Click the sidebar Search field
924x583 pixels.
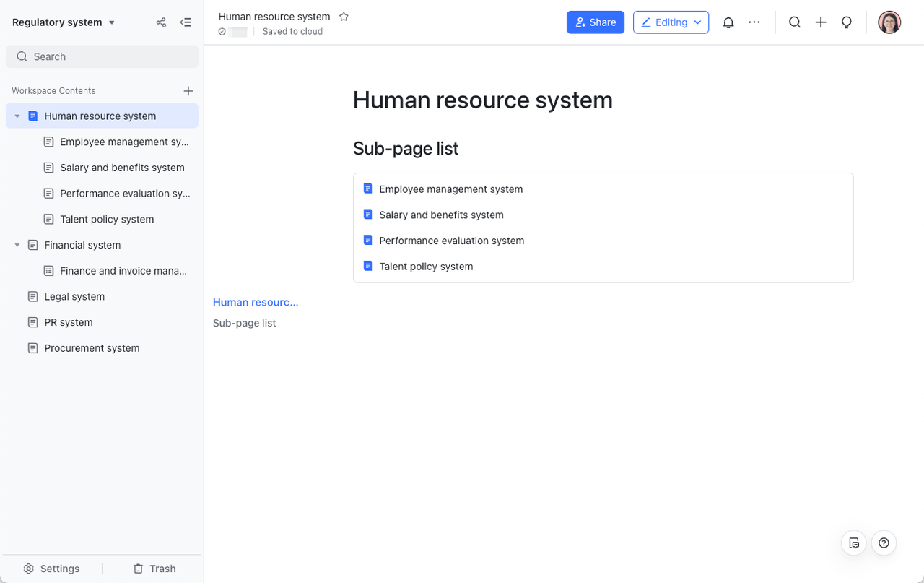coord(102,56)
